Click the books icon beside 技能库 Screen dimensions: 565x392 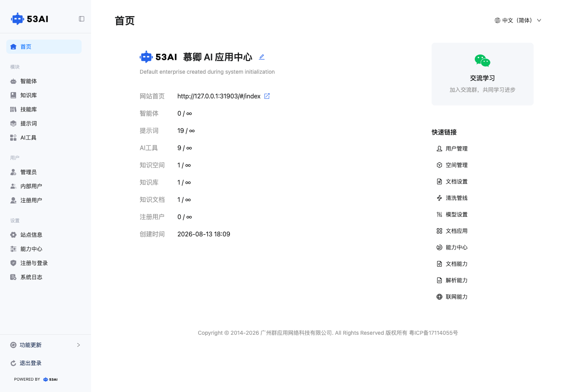click(13, 109)
